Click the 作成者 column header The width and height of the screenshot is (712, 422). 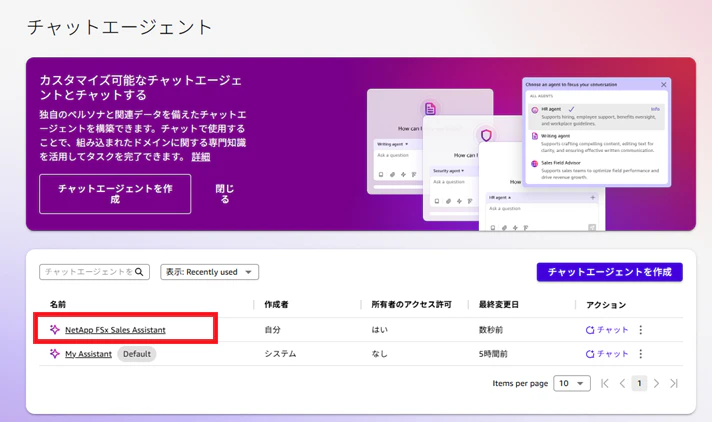point(276,304)
